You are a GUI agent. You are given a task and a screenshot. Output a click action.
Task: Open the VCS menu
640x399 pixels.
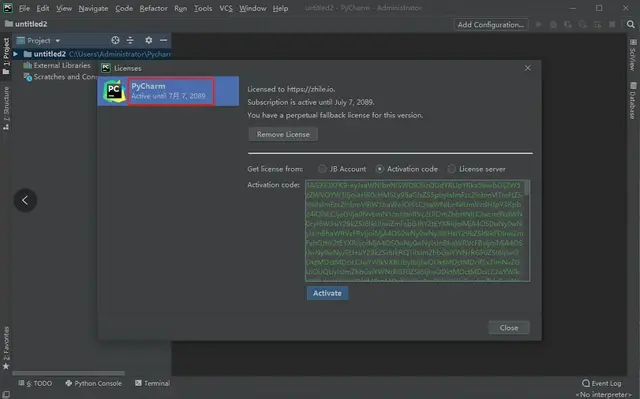tap(226, 8)
